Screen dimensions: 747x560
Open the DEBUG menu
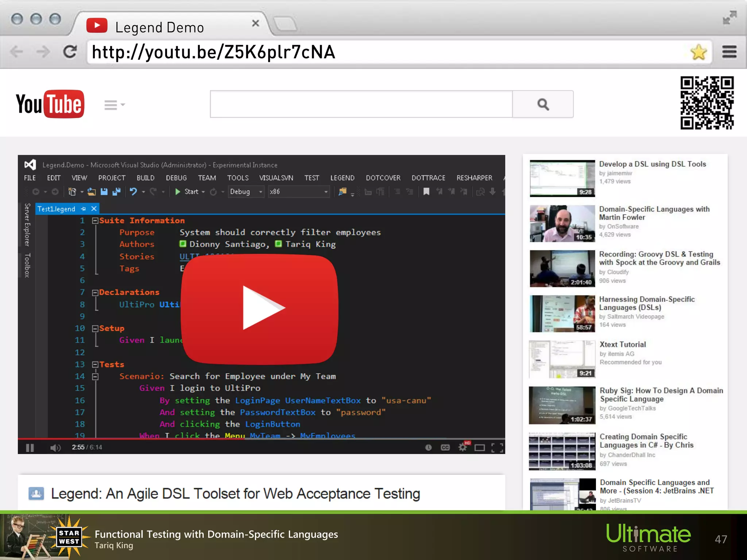[x=176, y=178]
